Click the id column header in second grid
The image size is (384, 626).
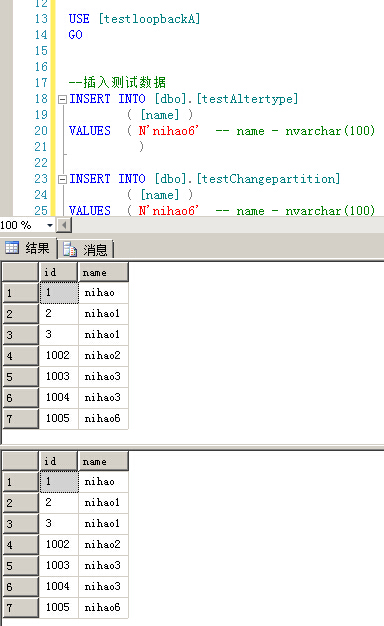pyautogui.click(x=58, y=461)
